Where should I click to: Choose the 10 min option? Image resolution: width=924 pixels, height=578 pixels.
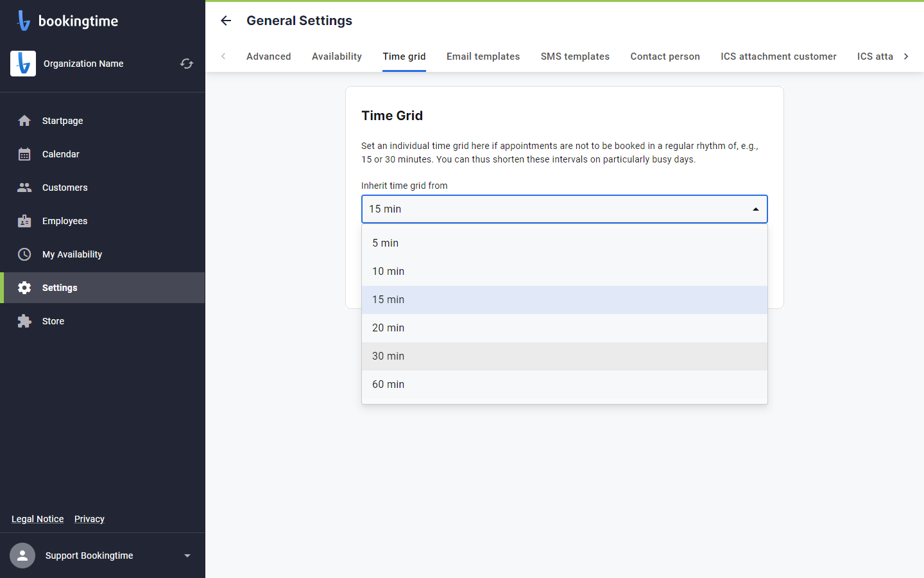pos(565,271)
